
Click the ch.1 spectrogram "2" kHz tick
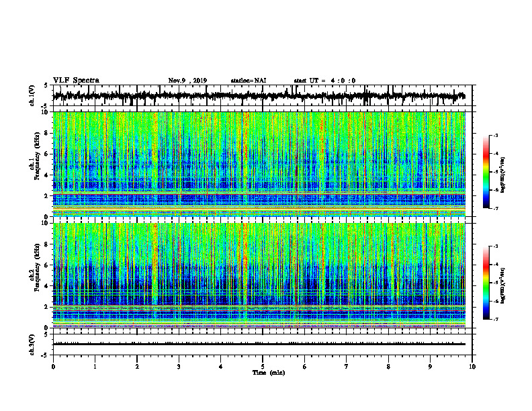(x=47, y=196)
